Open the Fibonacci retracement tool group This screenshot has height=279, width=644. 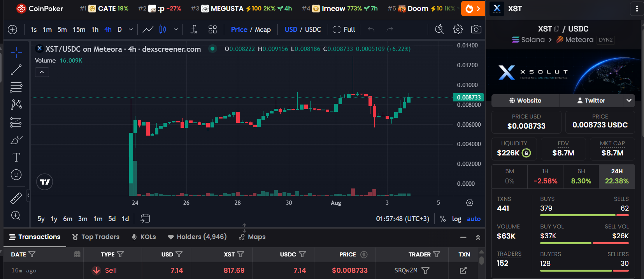click(x=16, y=87)
